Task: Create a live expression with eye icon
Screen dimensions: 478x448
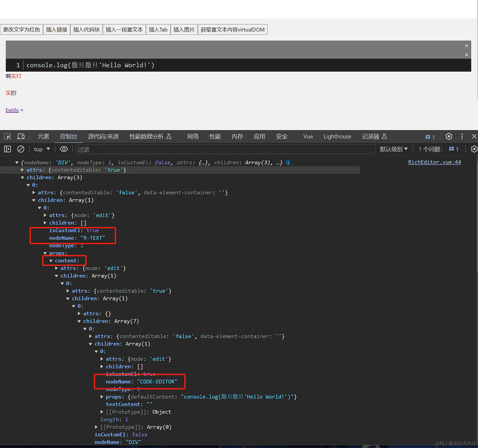Action: pos(64,149)
